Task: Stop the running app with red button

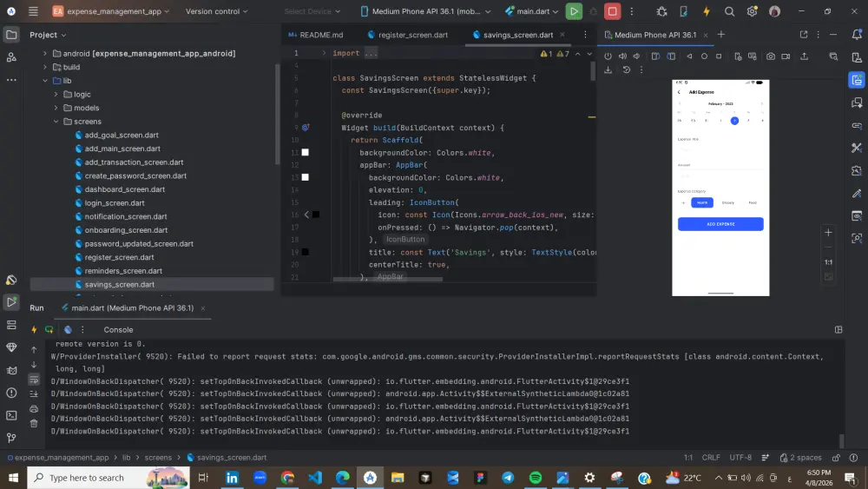Action: click(x=612, y=11)
